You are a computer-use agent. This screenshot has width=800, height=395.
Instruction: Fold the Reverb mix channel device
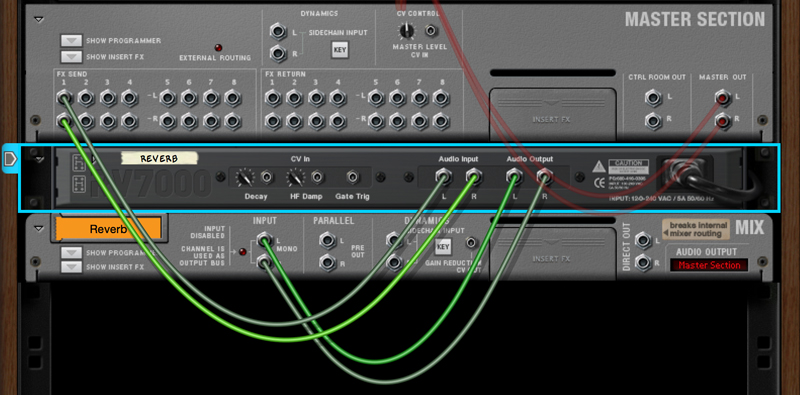click(x=39, y=228)
